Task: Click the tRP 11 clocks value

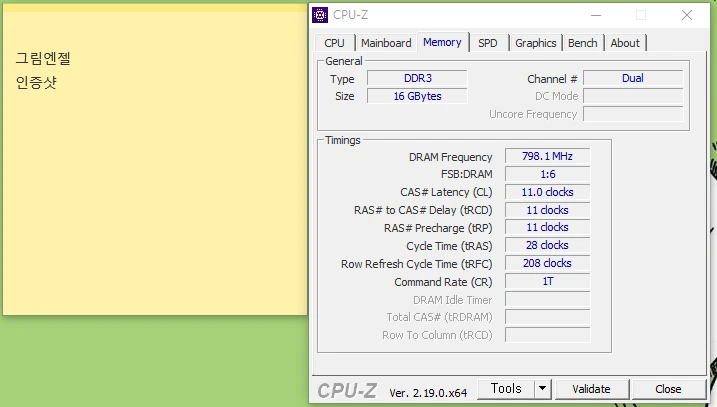Action: coord(547,227)
